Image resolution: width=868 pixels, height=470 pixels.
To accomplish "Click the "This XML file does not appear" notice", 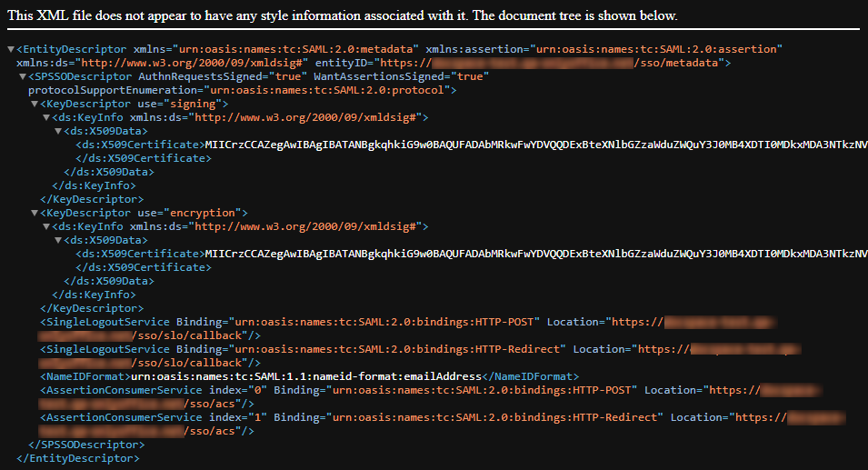I will click(342, 15).
